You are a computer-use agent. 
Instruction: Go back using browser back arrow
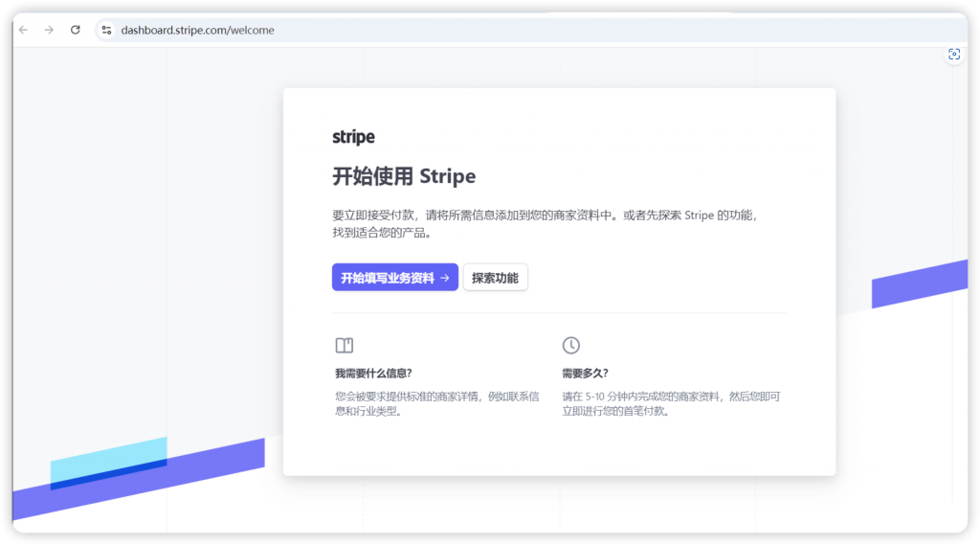tap(24, 30)
